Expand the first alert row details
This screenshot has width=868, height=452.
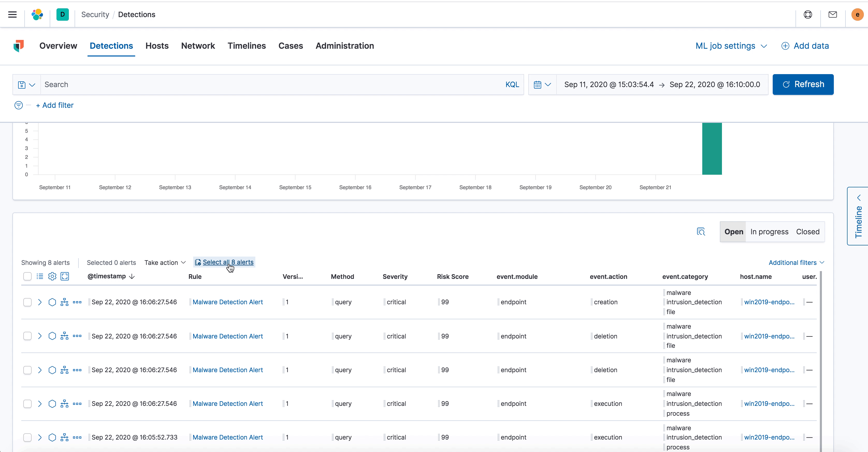[x=40, y=302]
